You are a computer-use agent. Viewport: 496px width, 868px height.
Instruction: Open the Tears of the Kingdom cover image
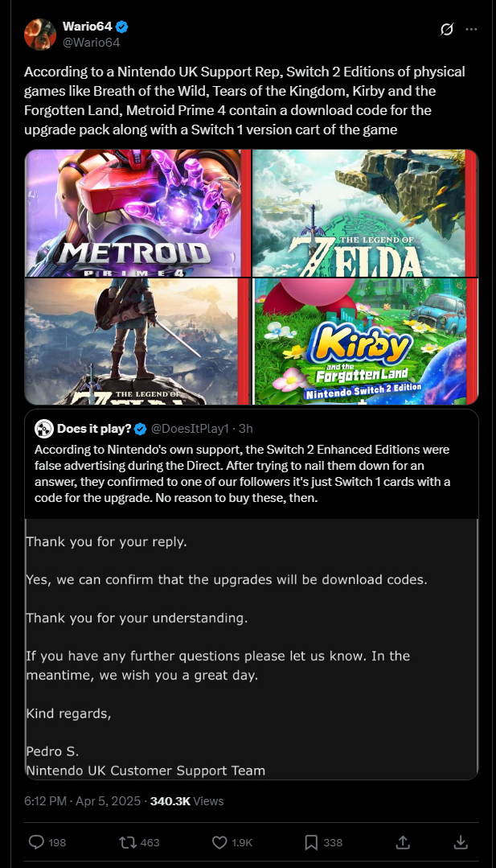click(365, 213)
